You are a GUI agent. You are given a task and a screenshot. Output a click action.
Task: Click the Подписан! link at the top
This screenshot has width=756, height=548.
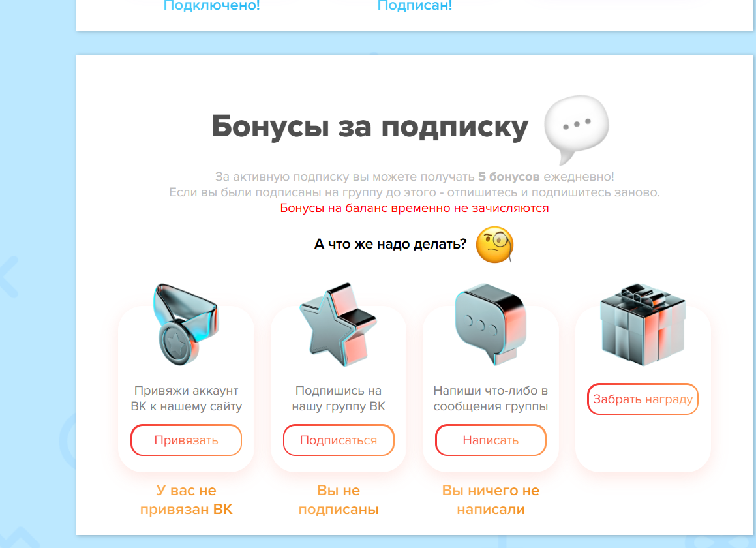pos(415,6)
